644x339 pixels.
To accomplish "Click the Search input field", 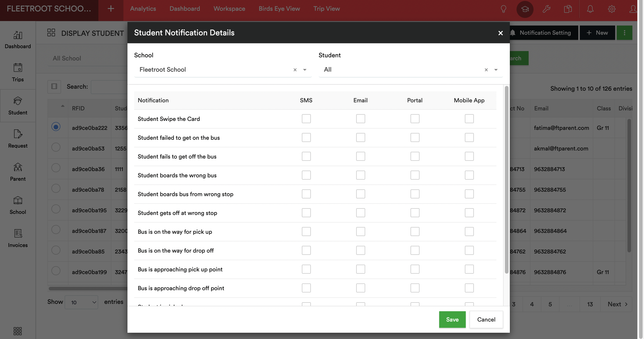I will click(x=109, y=87).
